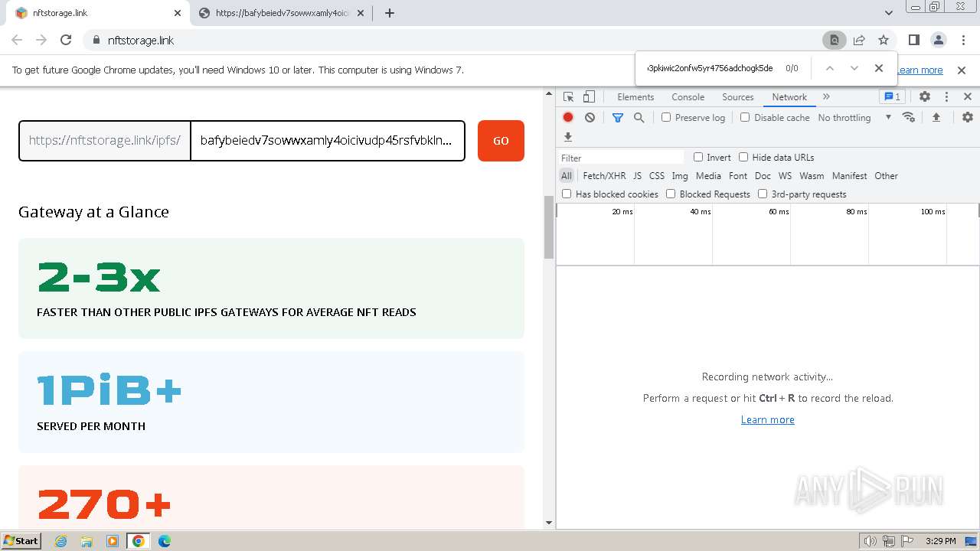Switch to the Elements tab
The height and width of the screenshot is (551, 980).
(x=635, y=97)
